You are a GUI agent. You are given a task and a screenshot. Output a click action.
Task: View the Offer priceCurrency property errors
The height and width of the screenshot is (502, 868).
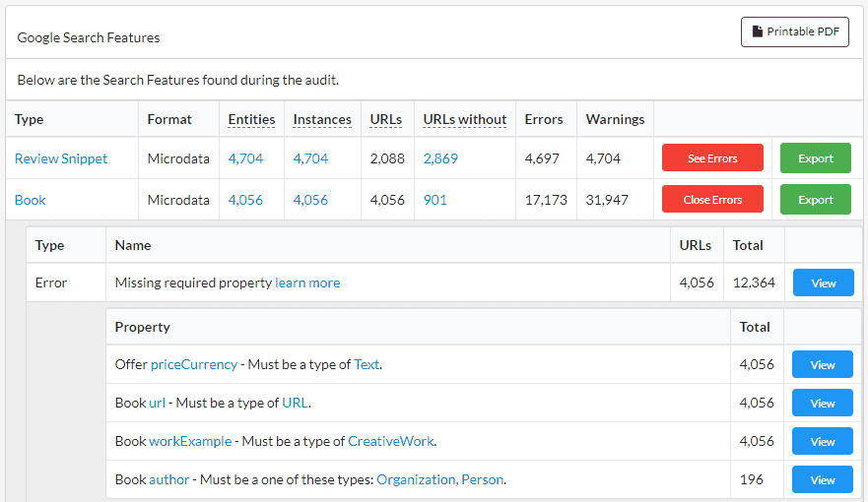822,364
